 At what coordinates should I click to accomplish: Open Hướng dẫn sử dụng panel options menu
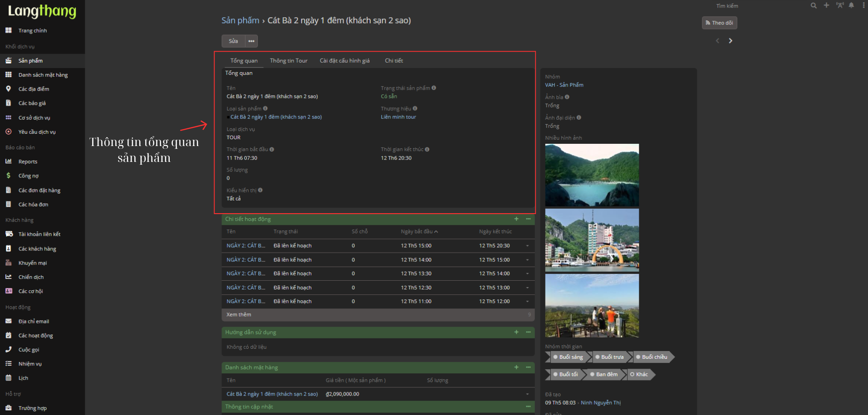(x=528, y=332)
